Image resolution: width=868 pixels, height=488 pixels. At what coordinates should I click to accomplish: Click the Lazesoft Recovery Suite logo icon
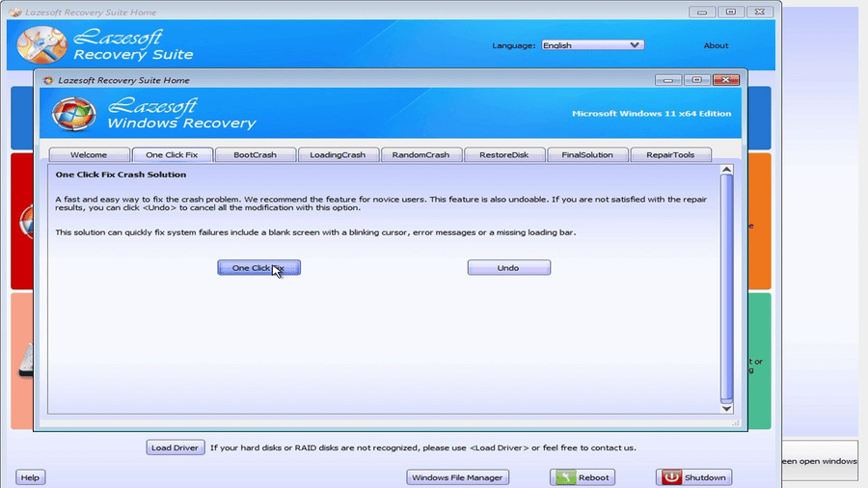(x=41, y=45)
